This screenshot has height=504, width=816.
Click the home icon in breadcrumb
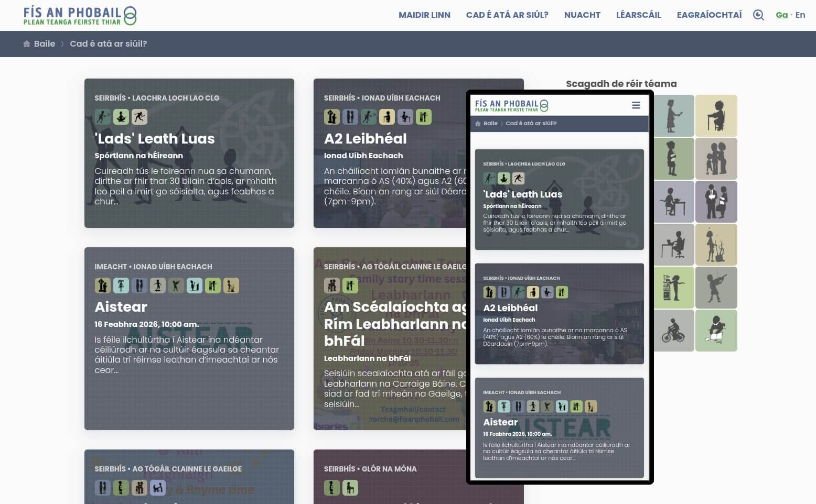27,44
